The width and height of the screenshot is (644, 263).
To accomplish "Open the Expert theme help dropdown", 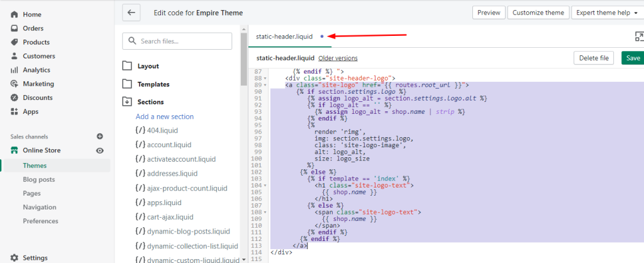I will click(607, 13).
